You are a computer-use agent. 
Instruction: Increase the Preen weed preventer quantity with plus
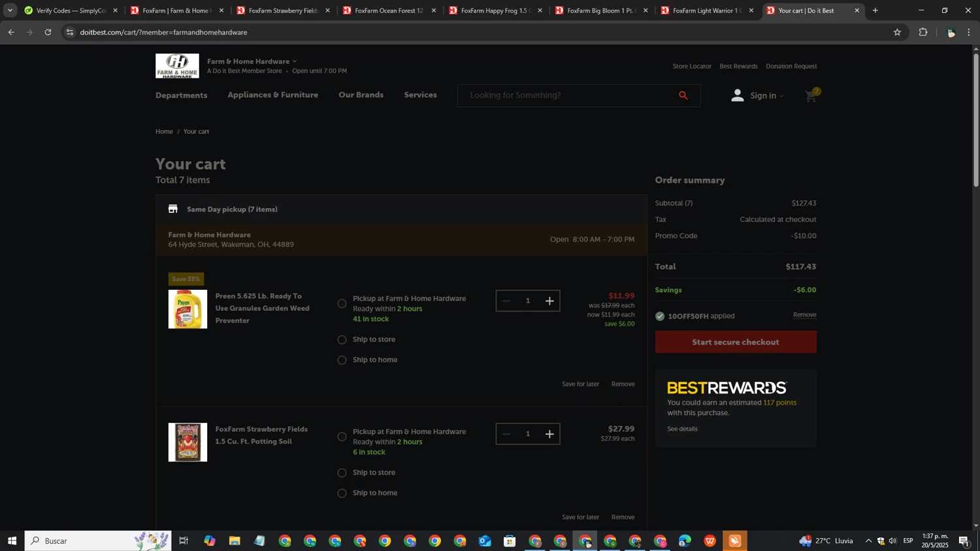[x=549, y=301]
